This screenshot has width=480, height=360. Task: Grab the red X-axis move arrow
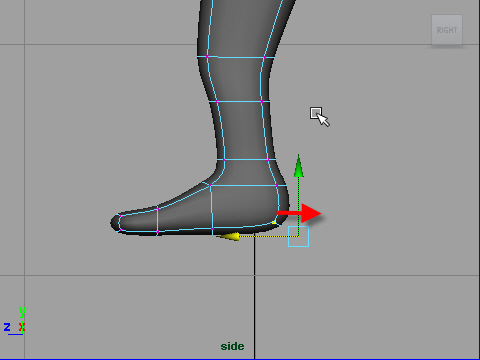(299, 213)
